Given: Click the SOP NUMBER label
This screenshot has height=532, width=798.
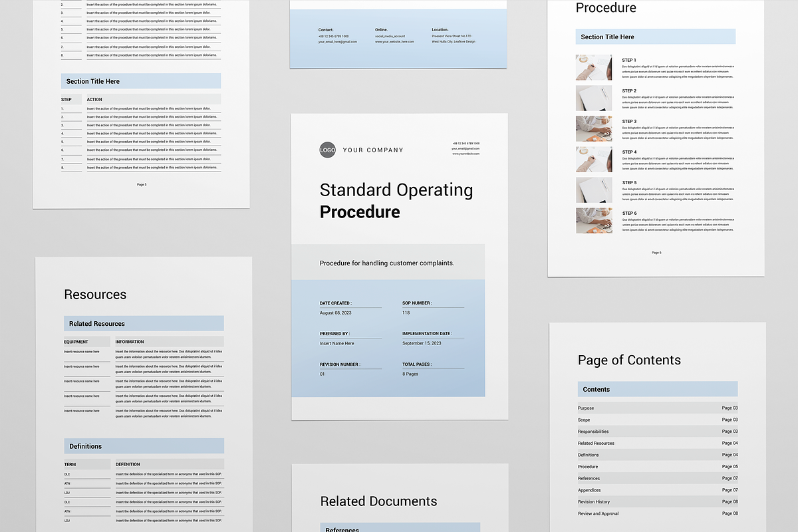Looking at the screenshot, I should (417, 303).
